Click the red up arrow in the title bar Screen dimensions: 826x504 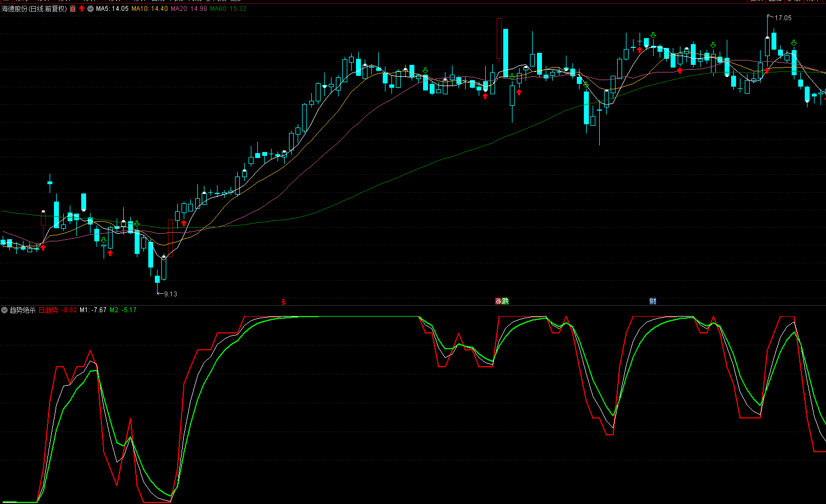(x=82, y=9)
